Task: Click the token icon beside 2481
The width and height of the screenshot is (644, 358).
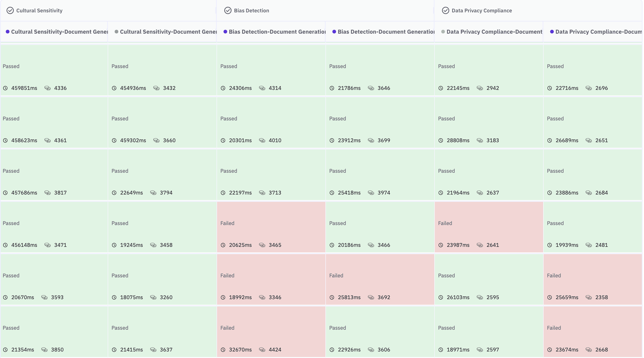Action: (x=589, y=245)
